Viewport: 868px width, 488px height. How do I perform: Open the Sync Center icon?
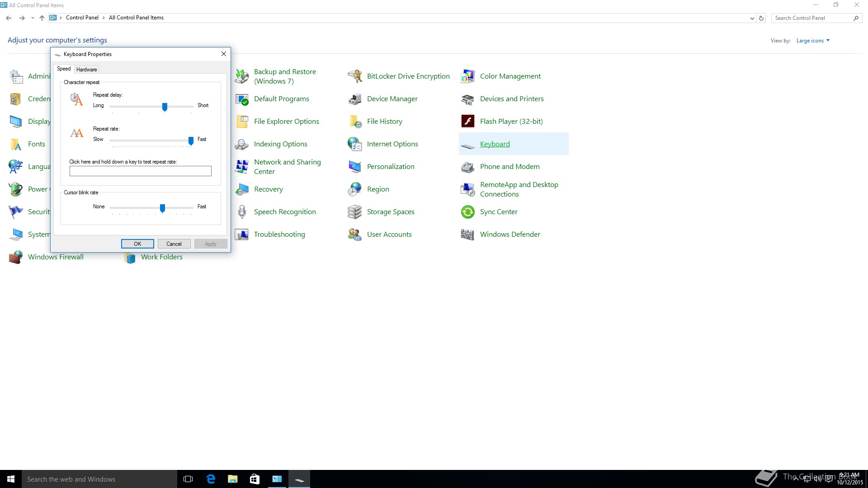click(467, 212)
